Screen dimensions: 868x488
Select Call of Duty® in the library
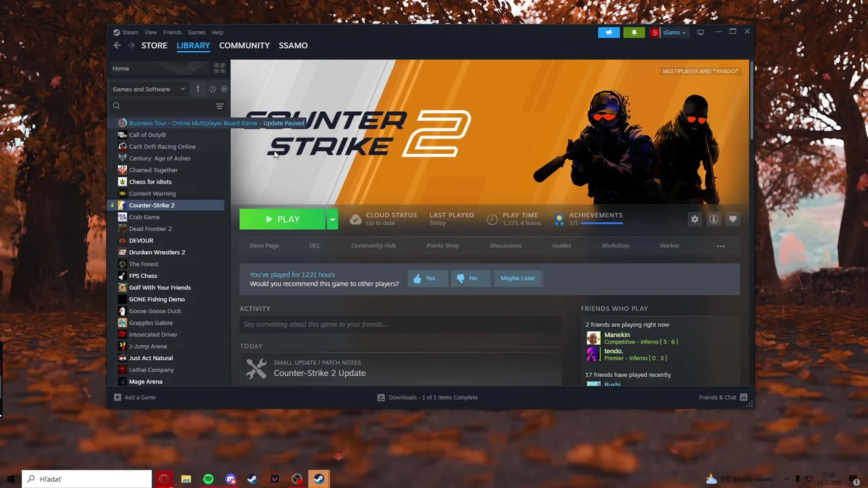(147, 135)
